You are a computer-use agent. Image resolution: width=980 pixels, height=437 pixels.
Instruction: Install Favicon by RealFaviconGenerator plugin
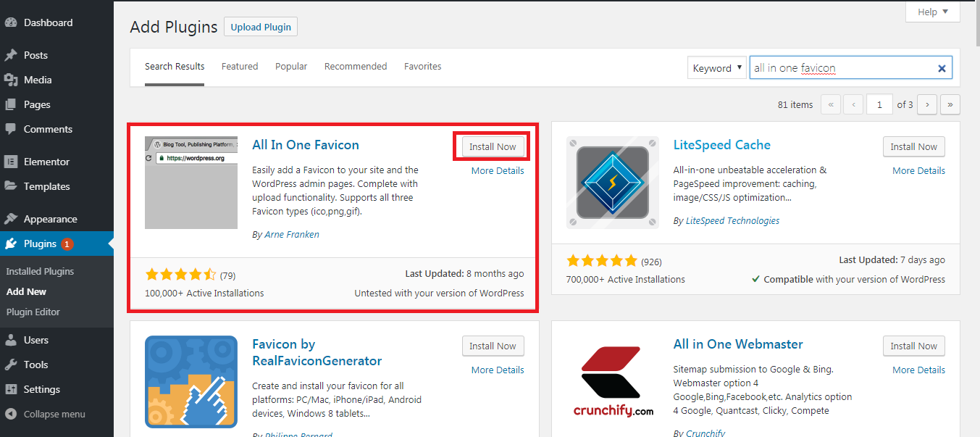(493, 346)
